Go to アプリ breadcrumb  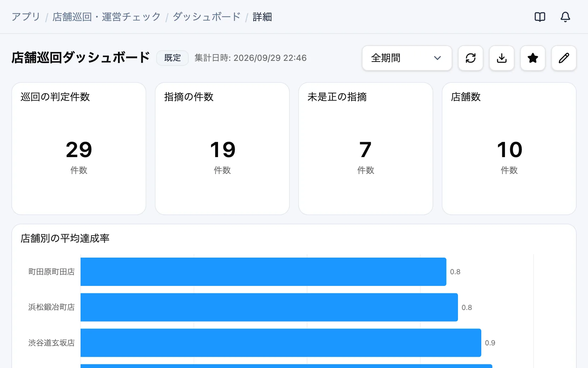[x=26, y=17]
